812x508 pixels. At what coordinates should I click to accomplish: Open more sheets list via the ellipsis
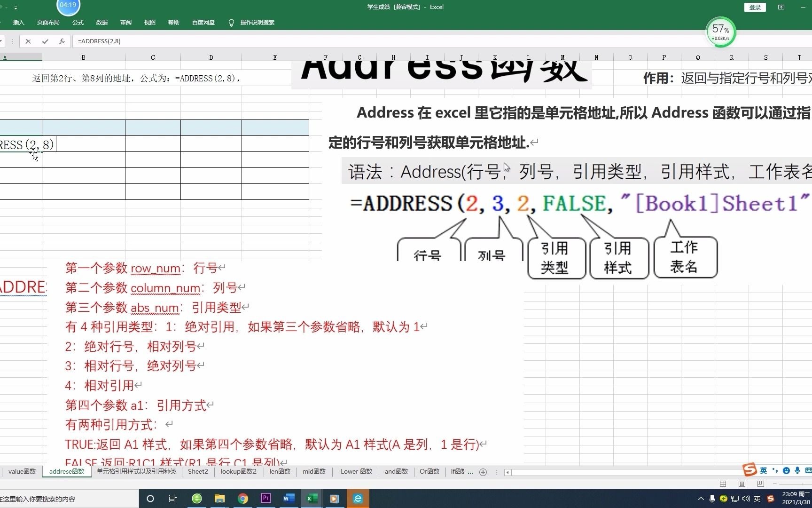[x=471, y=472]
